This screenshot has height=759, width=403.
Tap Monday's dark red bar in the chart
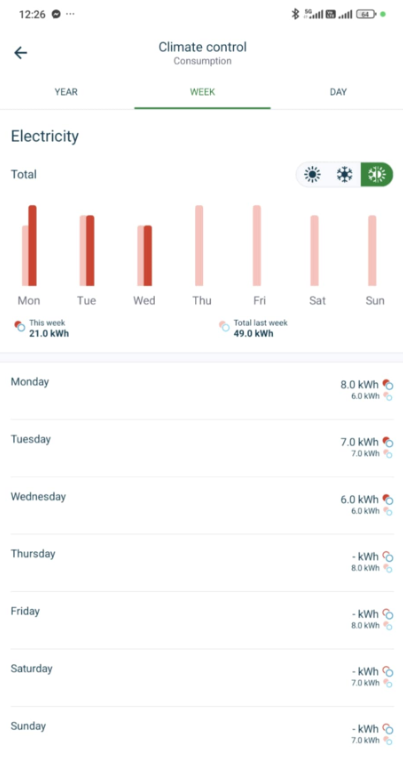click(x=32, y=245)
